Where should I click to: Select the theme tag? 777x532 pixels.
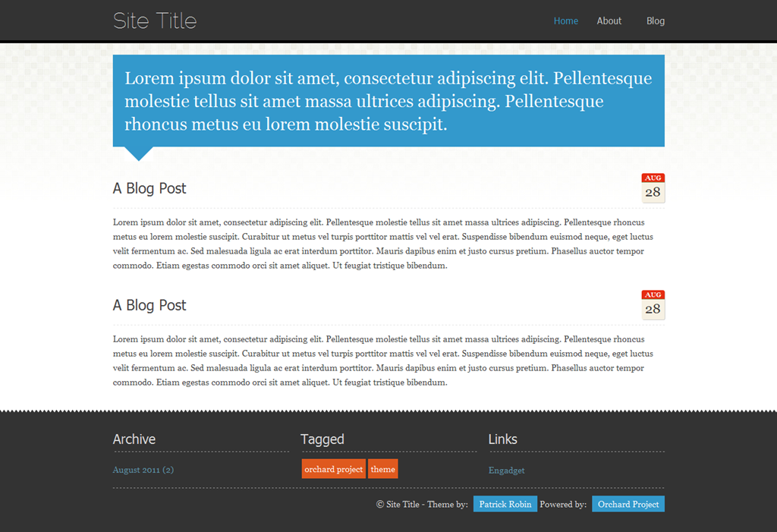point(382,469)
